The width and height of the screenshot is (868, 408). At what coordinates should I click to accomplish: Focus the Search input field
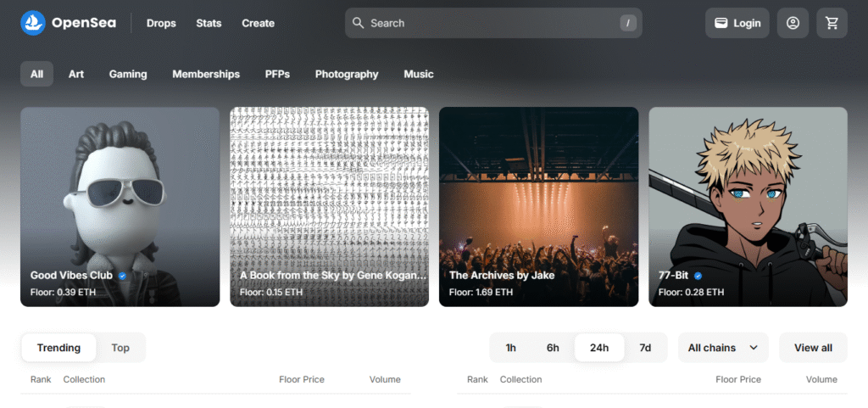pos(493,23)
